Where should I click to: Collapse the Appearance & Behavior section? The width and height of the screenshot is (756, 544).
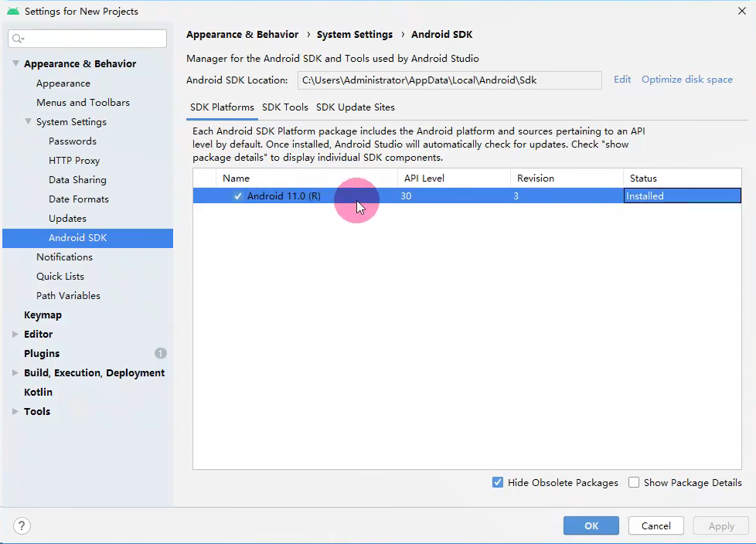pyautogui.click(x=15, y=63)
